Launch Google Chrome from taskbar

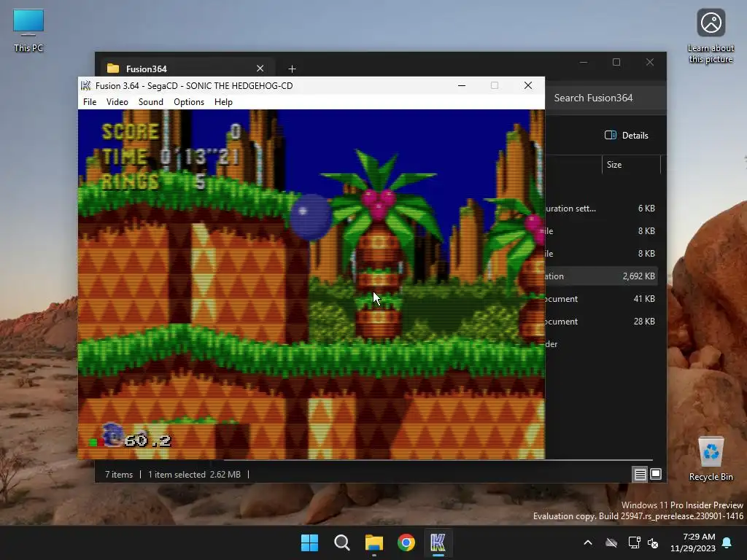pos(406,542)
